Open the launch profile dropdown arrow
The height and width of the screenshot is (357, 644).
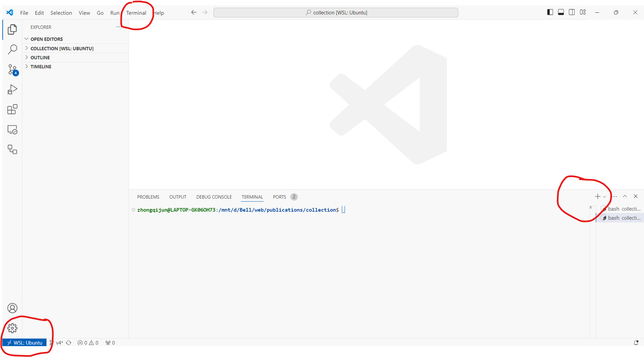pos(605,197)
